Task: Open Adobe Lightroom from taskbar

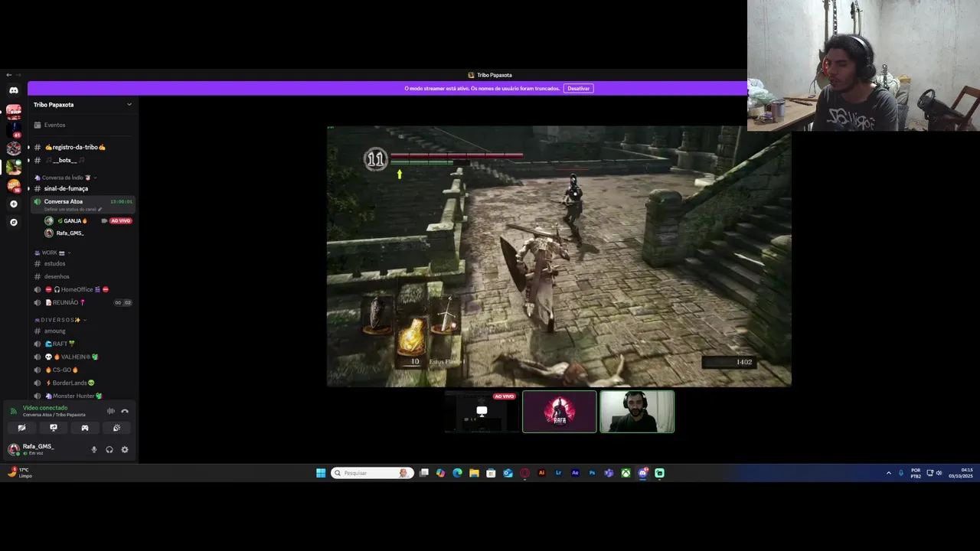Action: (x=558, y=473)
